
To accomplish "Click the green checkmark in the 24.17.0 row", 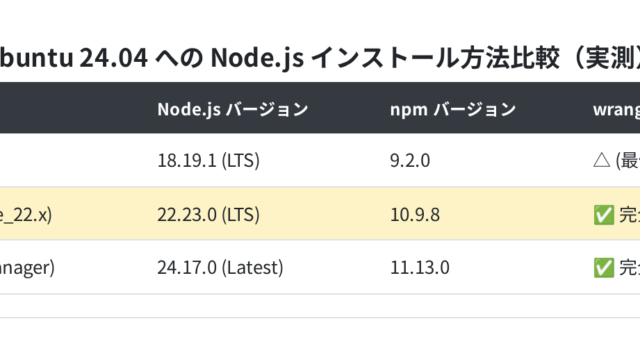I will point(604,268).
